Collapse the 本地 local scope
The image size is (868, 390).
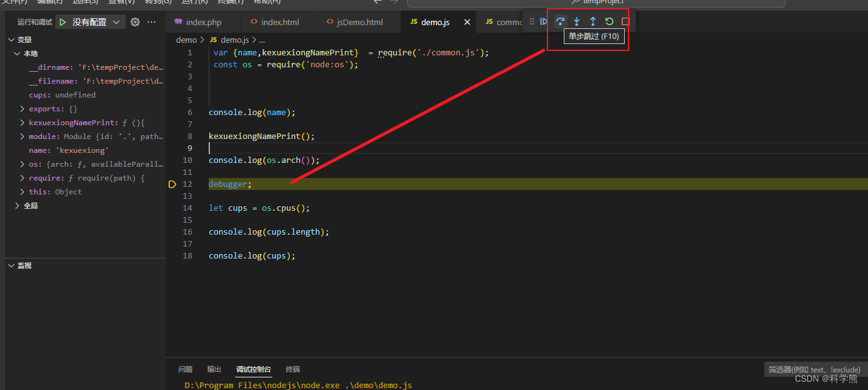tap(17, 53)
